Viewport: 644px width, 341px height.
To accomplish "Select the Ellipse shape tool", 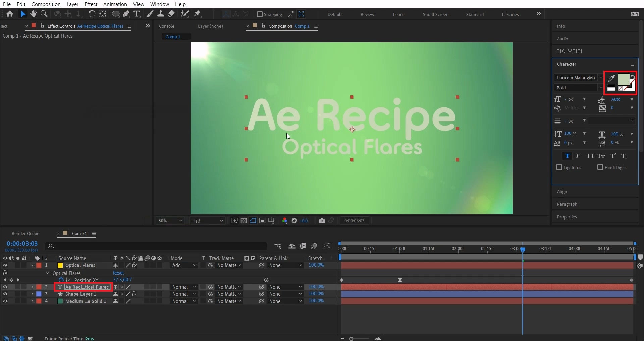I will [x=115, y=14].
